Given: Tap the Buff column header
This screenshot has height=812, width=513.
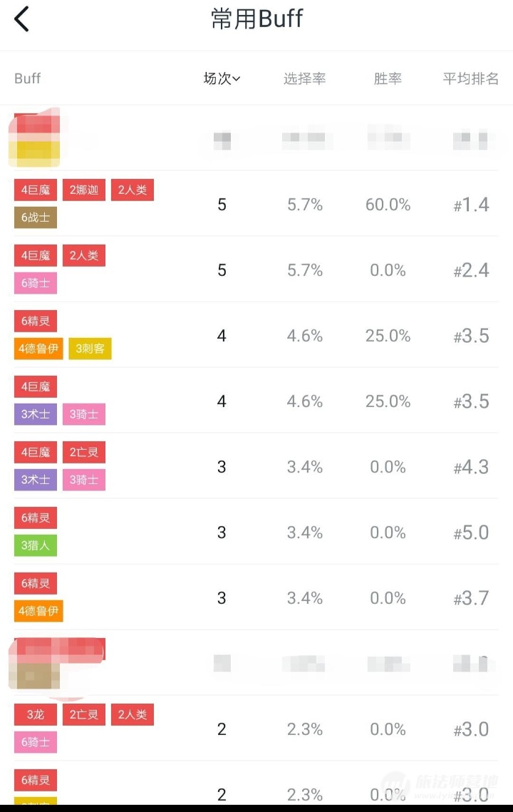Looking at the screenshot, I should pyautogui.click(x=28, y=78).
